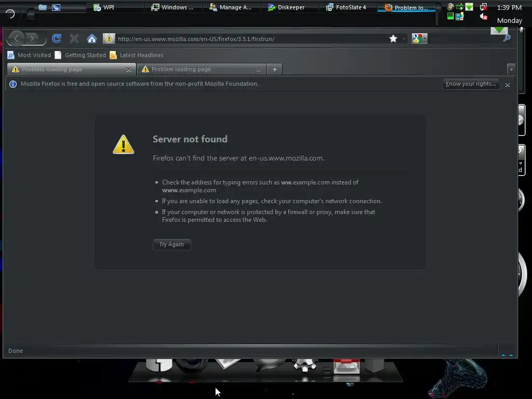Go back with the Firefox Back arrow
Image resolution: width=532 pixels, height=399 pixels.
pos(16,38)
